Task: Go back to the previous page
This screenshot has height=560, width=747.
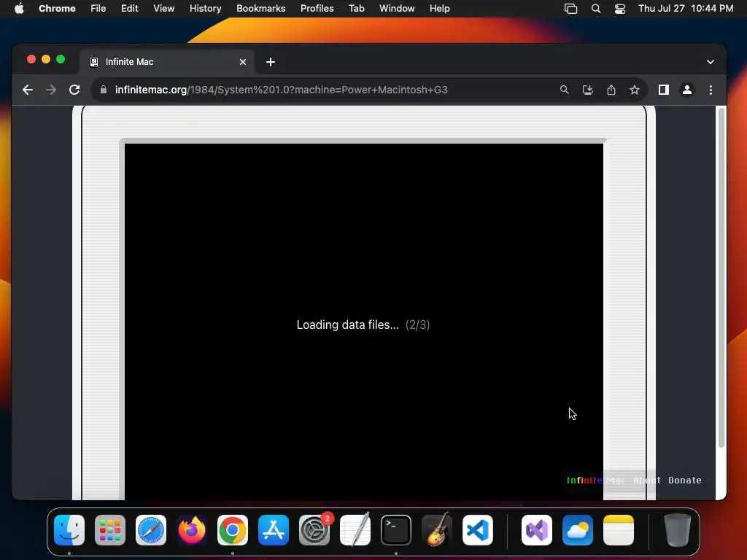Action: pos(28,90)
